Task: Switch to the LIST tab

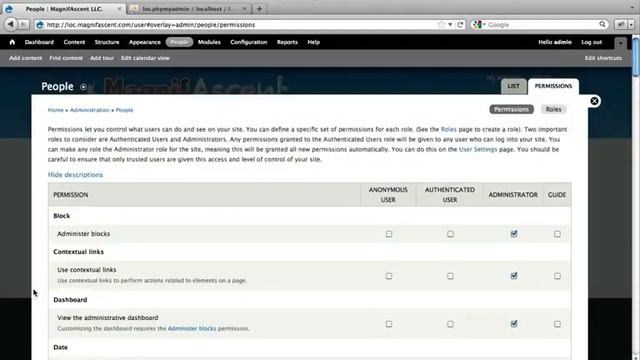Action: (x=513, y=86)
